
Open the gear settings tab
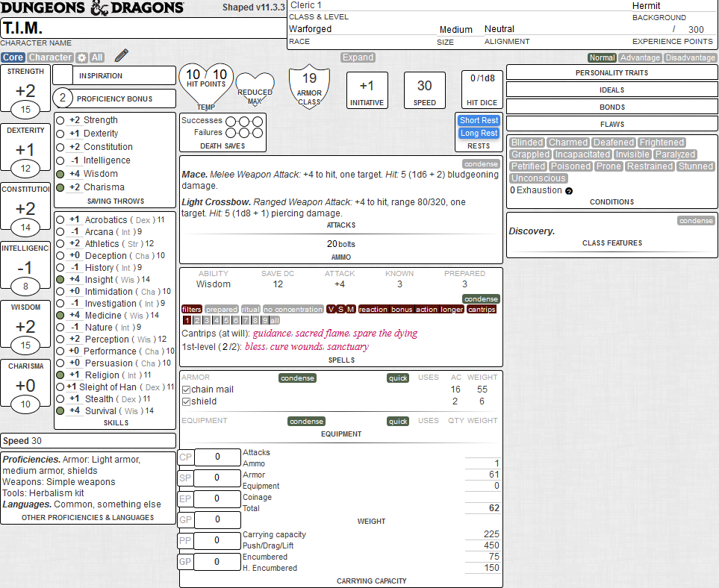82,57
